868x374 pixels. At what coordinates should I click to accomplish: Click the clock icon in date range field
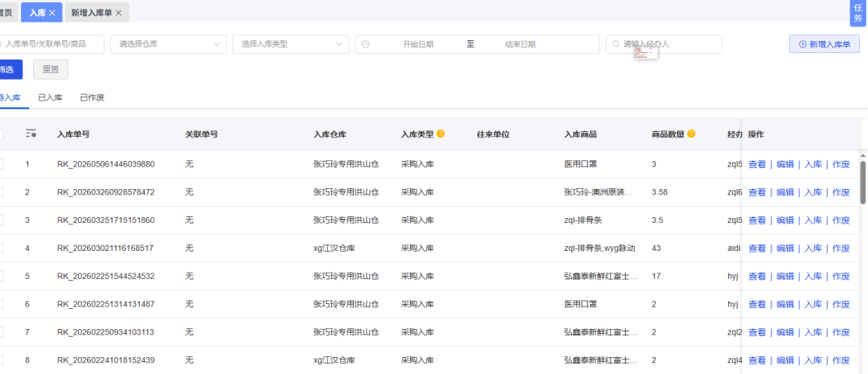click(x=366, y=44)
